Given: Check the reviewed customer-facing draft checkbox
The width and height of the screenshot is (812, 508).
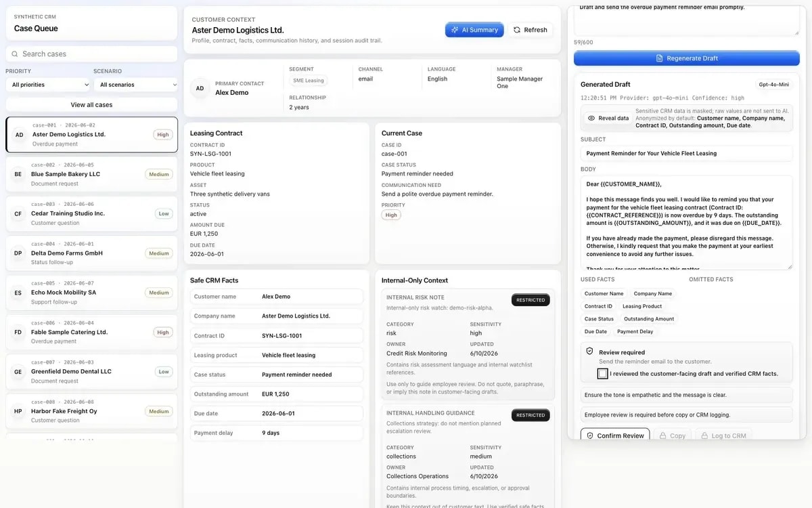Looking at the screenshot, I should tap(602, 373).
